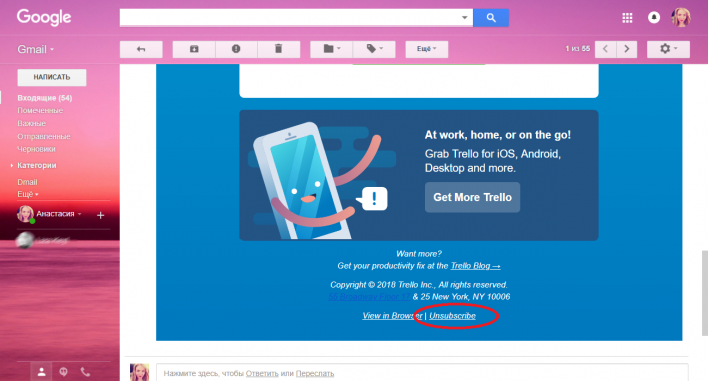
Task: Delete the email using the trash icon
Action: tap(279, 49)
